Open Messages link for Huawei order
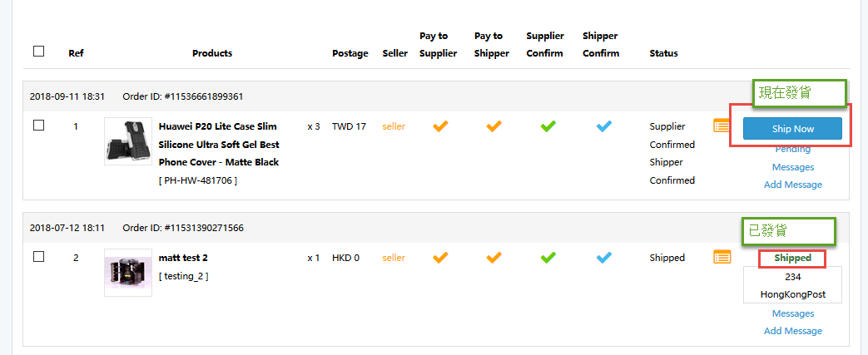The image size is (868, 355). tap(793, 167)
